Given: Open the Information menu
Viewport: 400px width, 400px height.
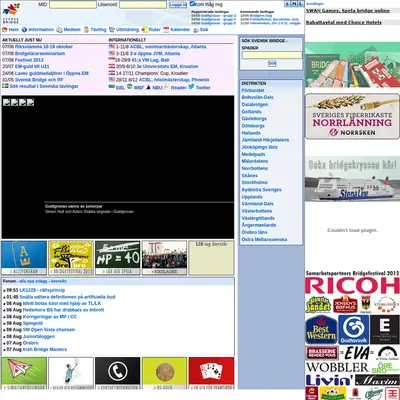Looking at the screenshot, I should 38,30.
